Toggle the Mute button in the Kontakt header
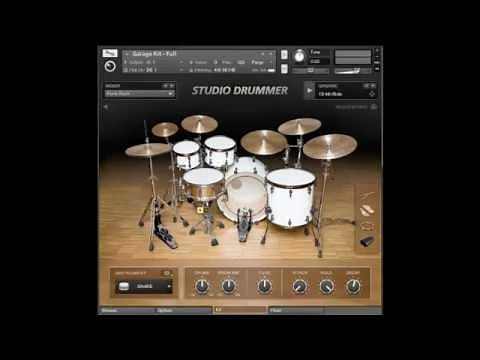Image resolution: width=480 pixels, height=360 pixels. click(284, 69)
